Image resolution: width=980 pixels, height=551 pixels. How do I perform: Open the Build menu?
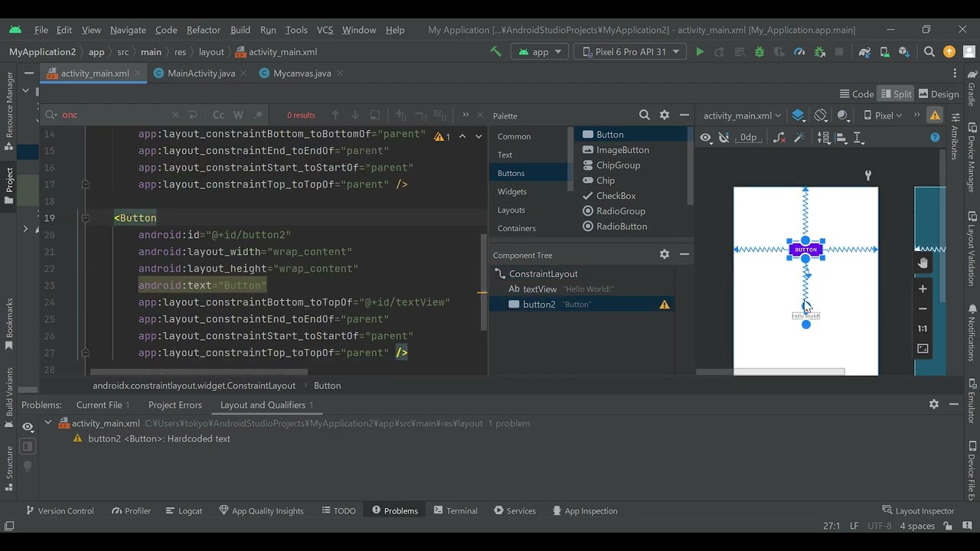[x=240, y=30]
